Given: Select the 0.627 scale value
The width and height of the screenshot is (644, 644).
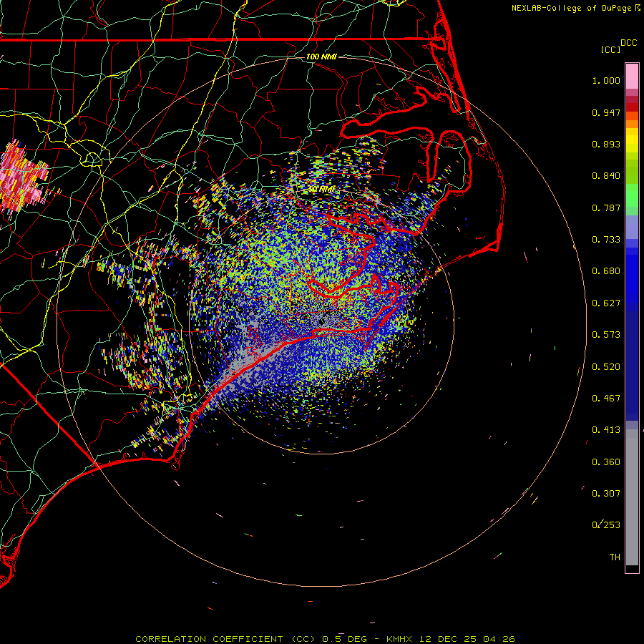Looking at the screenshot, I should point(606,303).
